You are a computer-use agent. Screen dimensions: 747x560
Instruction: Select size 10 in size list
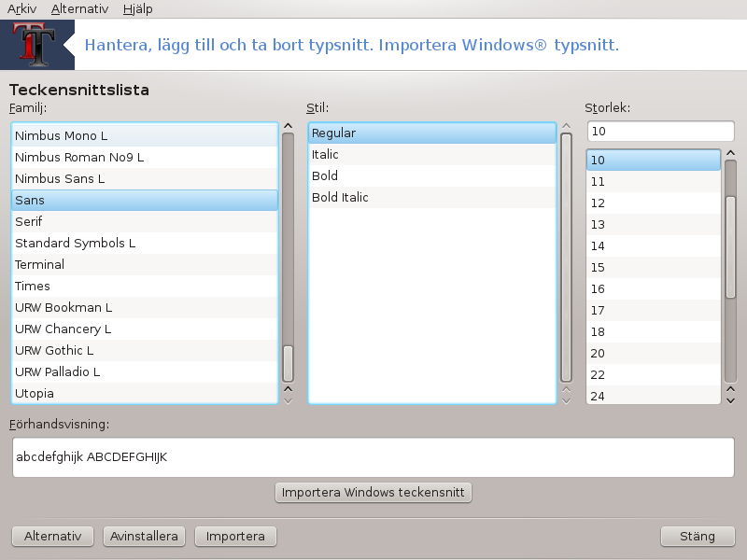[654, 160]
